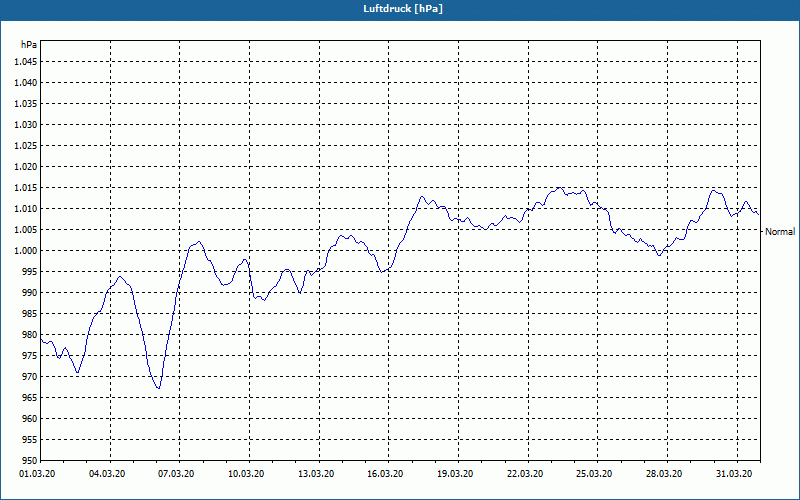Select the 1.025 axis value
This screenshot has width=800, height=500.
[26, 145]
